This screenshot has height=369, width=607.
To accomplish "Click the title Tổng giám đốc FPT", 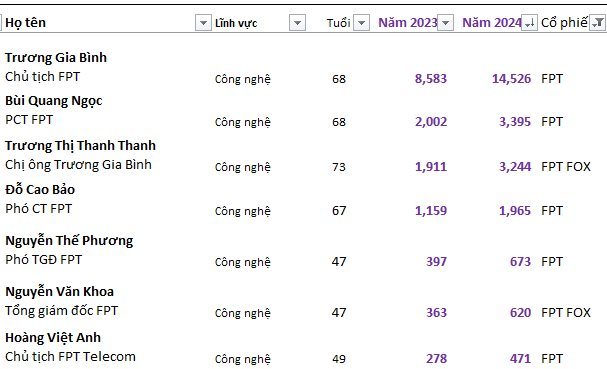I will (62, 311).
